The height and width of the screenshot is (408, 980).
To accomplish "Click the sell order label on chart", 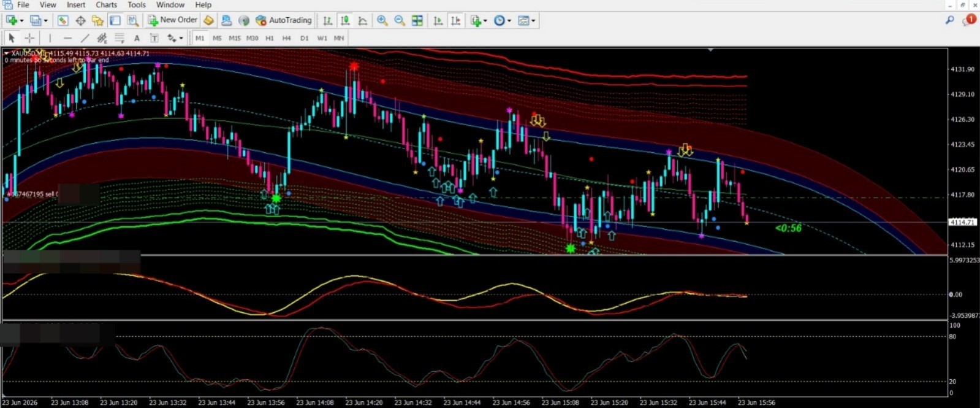I will tap(32, 194).
